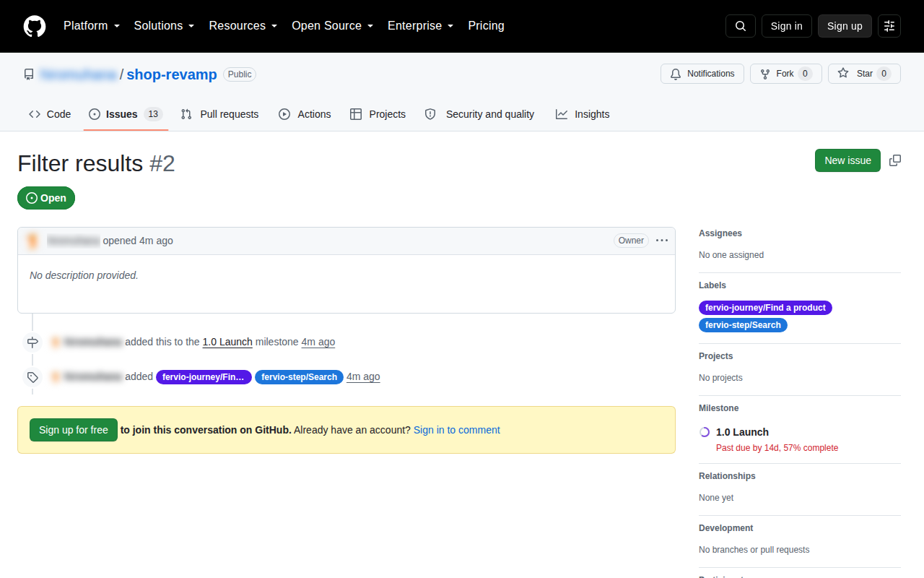Click Sign up for free button

(74, 430)
